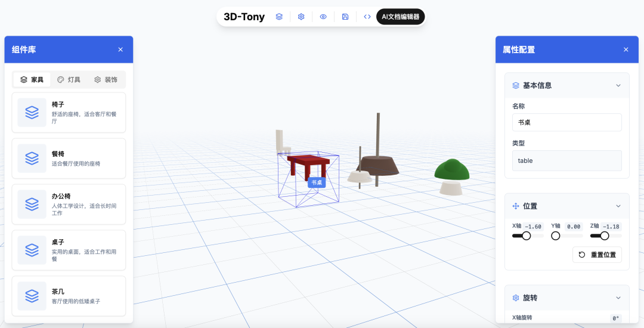Click the 椅子 component icon
644x328 pixels.
coord(32,113)
